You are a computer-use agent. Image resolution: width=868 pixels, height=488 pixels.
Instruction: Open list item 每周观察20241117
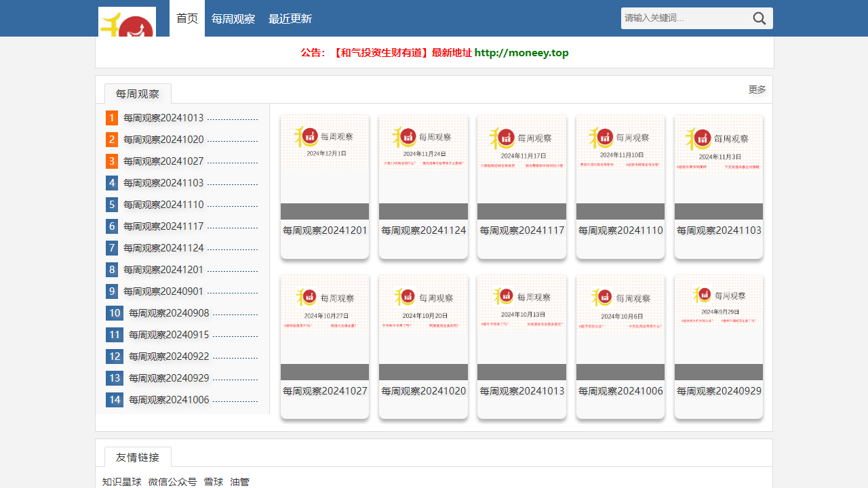coord(163,226)
